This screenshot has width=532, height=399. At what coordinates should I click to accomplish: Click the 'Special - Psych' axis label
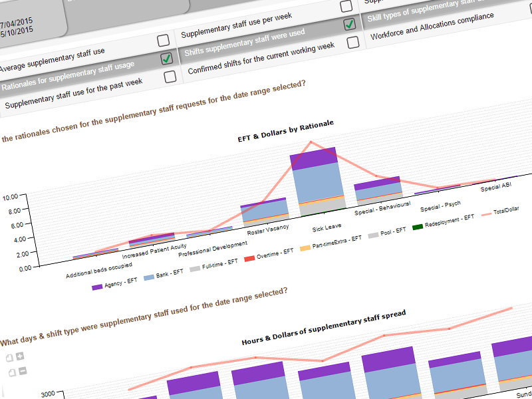click(x=440, y=206)
